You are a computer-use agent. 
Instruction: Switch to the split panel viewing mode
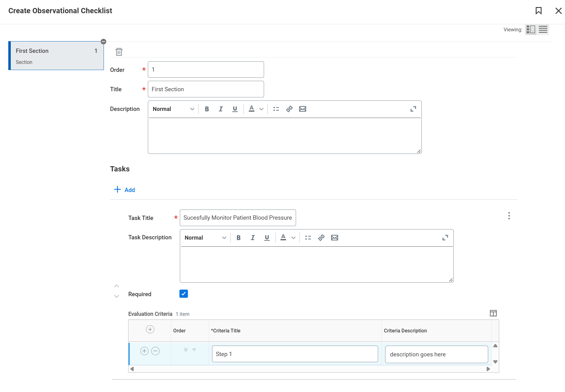tap(531, 29)
